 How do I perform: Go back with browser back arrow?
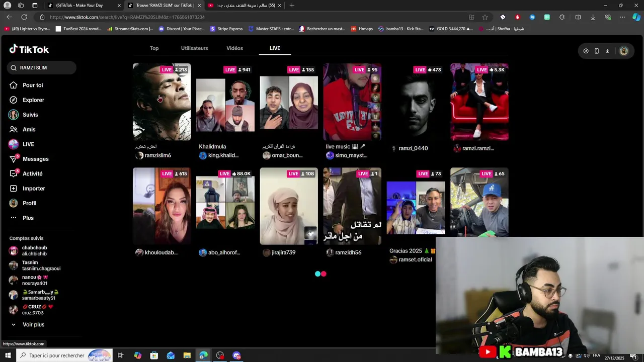pos(9,17)
